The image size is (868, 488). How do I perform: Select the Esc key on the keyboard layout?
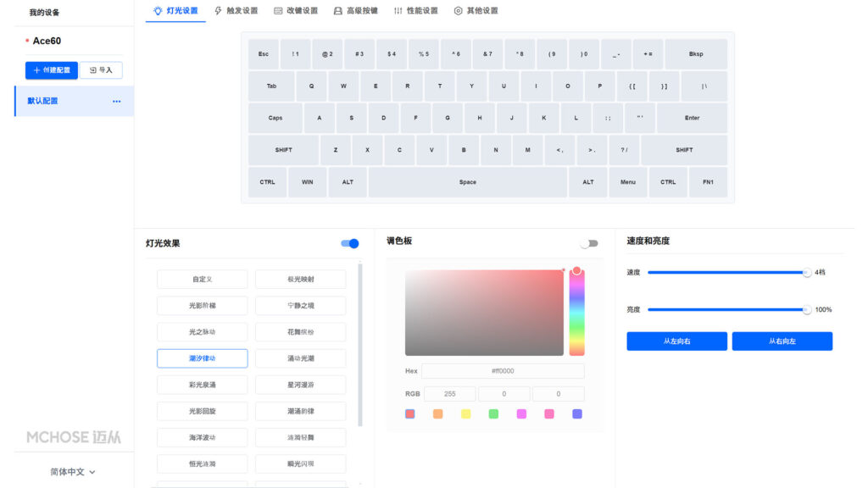click(x=263, y=54)
